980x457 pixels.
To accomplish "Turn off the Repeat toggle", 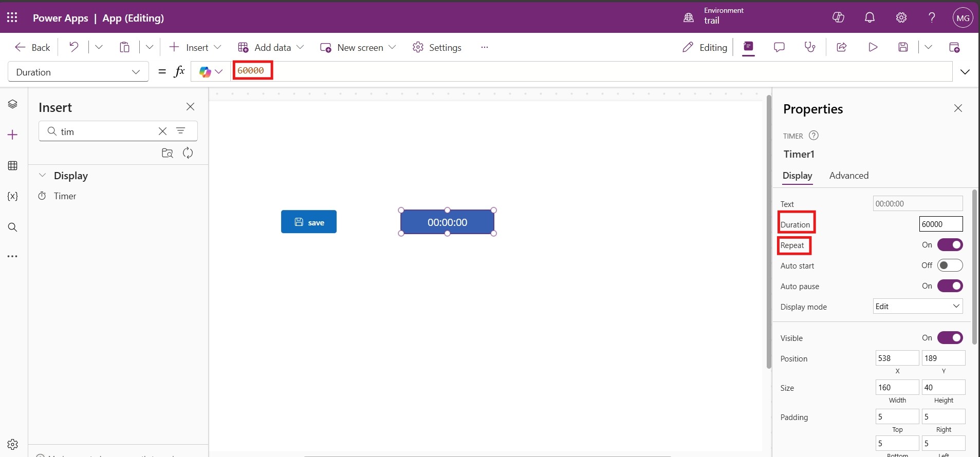I will [950, 245].
